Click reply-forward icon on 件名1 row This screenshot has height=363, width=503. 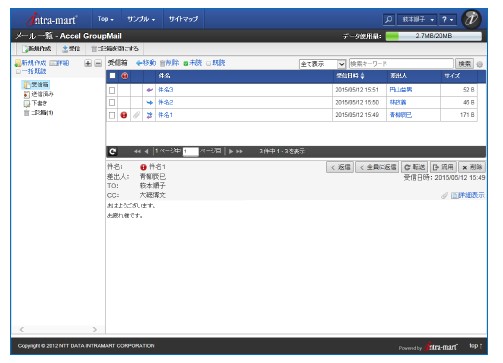pos(149,115)
